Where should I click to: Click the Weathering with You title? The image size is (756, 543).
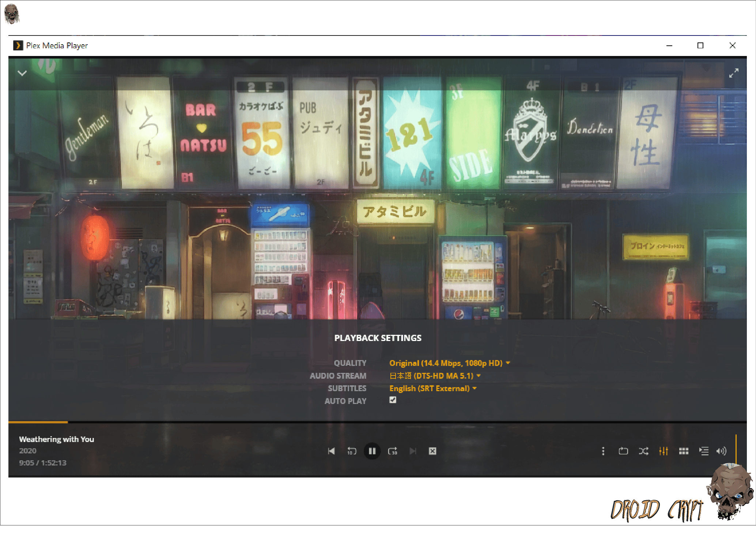click(57, 439)
